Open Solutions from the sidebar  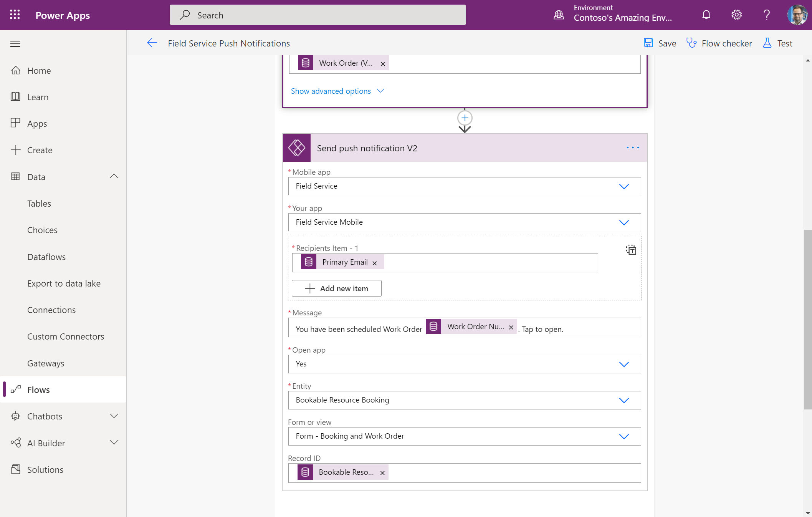pyautogui.click(x=45, y=470)
